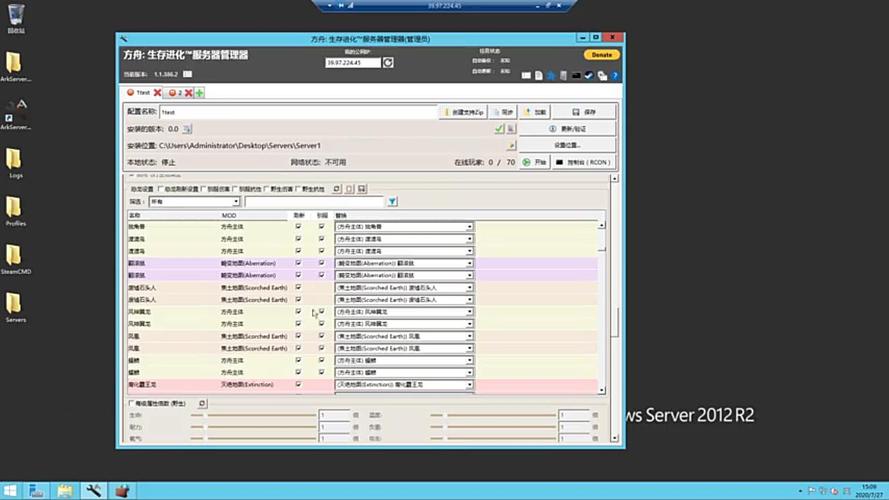Click the 更新/验证 update button
The image size is (889, 500).
(x=568, y=129)
